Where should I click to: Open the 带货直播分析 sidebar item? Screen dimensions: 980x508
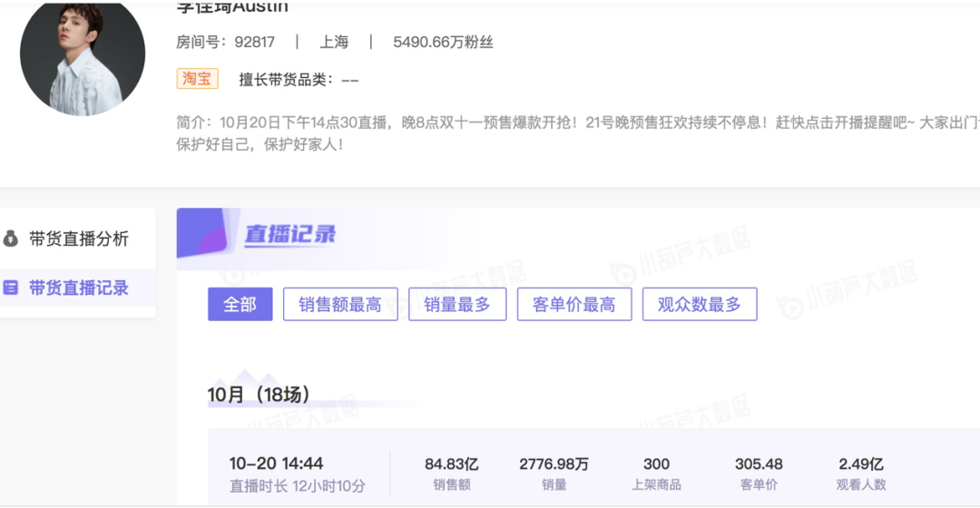pyautogui.click(x=78, y=239)
